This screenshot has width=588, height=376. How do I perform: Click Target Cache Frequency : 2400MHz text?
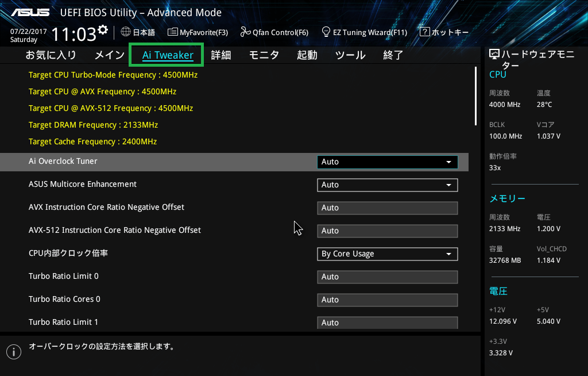click(x=92, y=141)
